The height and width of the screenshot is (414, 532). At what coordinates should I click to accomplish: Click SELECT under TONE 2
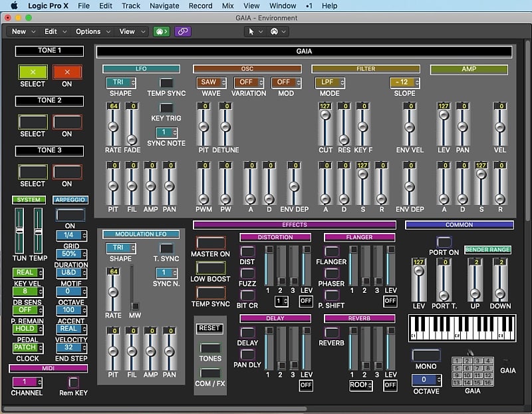(x=33, y=120)
